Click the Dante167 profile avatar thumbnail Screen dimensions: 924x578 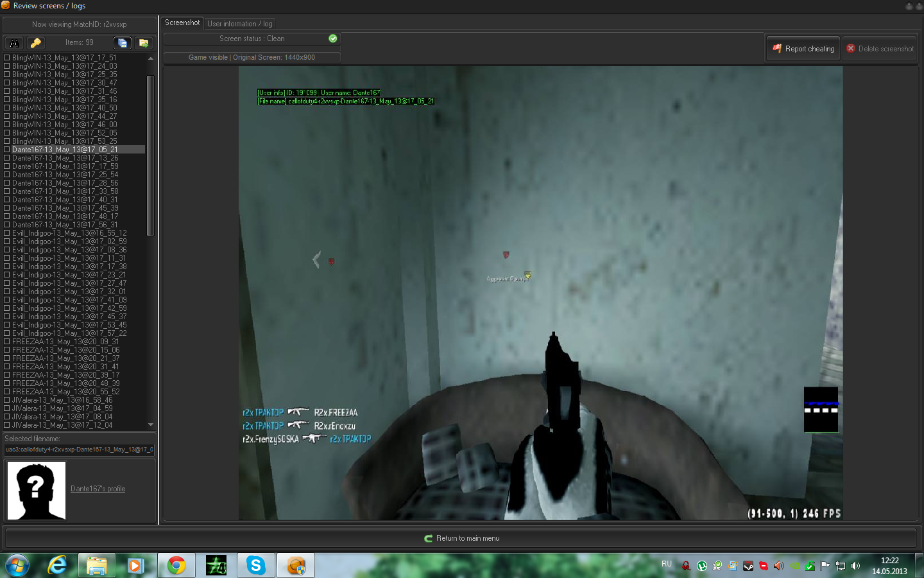click(x=37, y=491)
